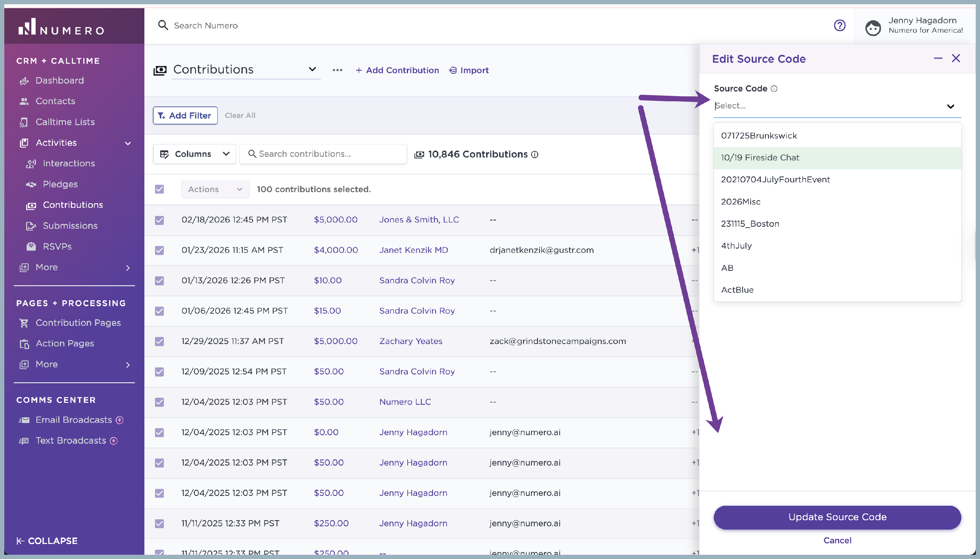Click the Update Source Code button
Image resolution: width=980 pixels, height=559 pixels.
837,517
